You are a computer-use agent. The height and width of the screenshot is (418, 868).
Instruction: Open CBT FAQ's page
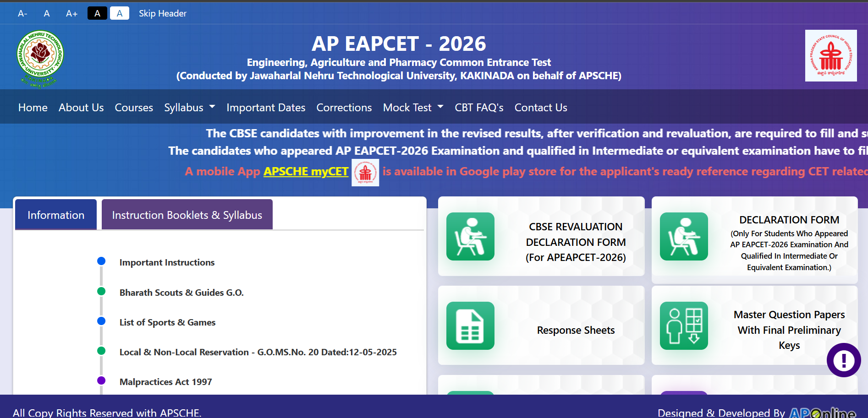click(479, 108)
